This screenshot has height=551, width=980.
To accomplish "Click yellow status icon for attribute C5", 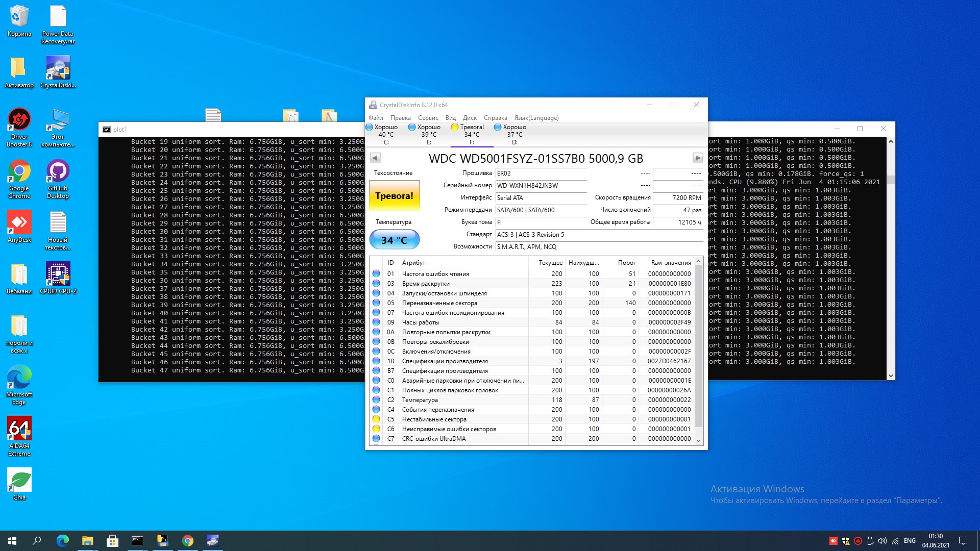I will coord(376,419).
